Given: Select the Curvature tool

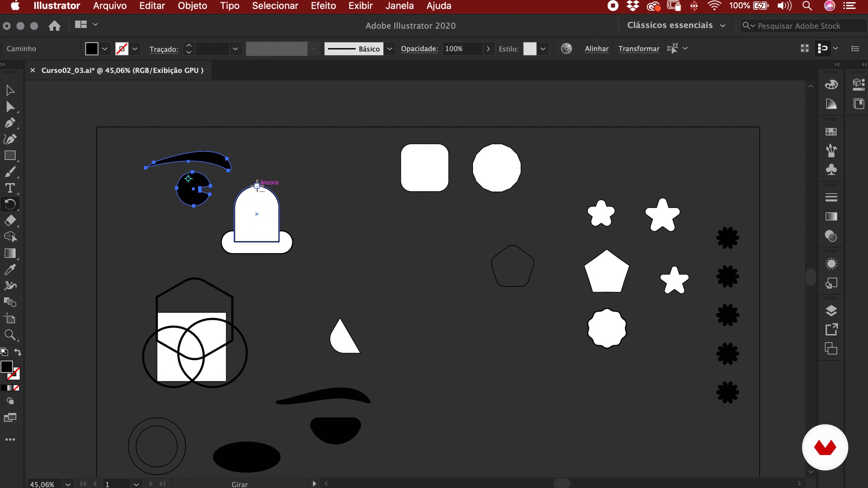Looking at the screenshot, I should [x=10, y=139].
